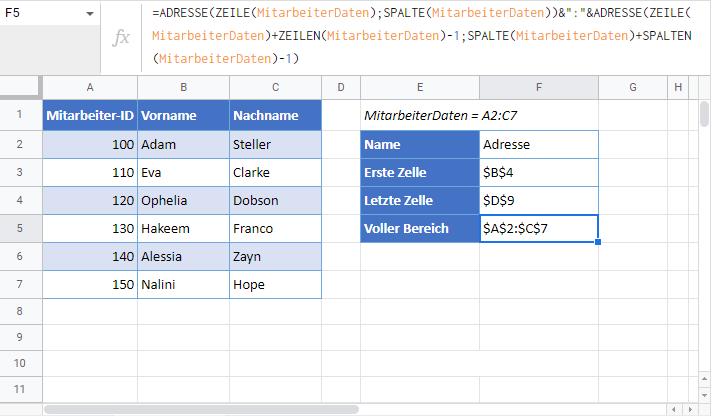Select the $D$9 cell
The height and width of the screenshot is (416, 711).
click(539, 201)
